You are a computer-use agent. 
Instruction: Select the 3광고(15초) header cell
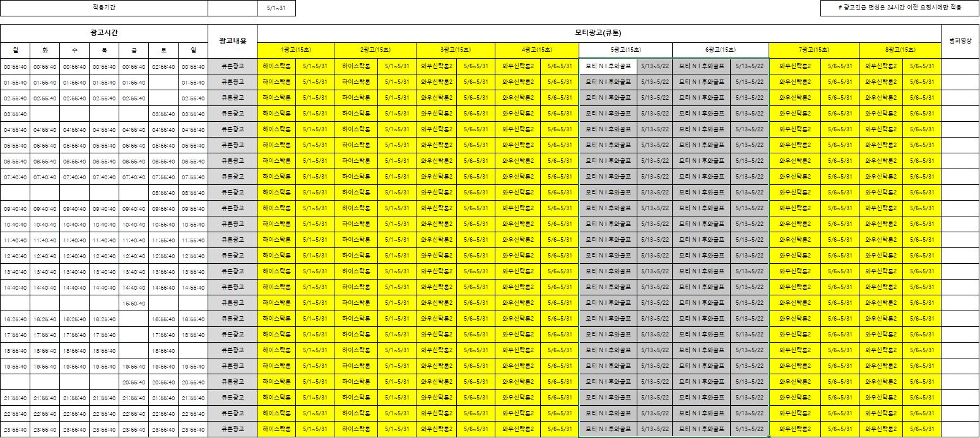pos(456,50)
